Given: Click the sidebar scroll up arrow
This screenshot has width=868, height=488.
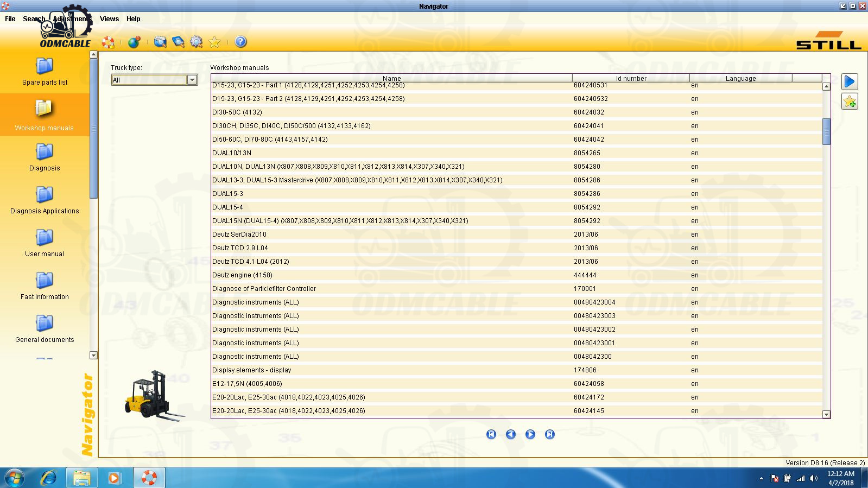Looking at the screenshot, I should (x=93, y=54).
